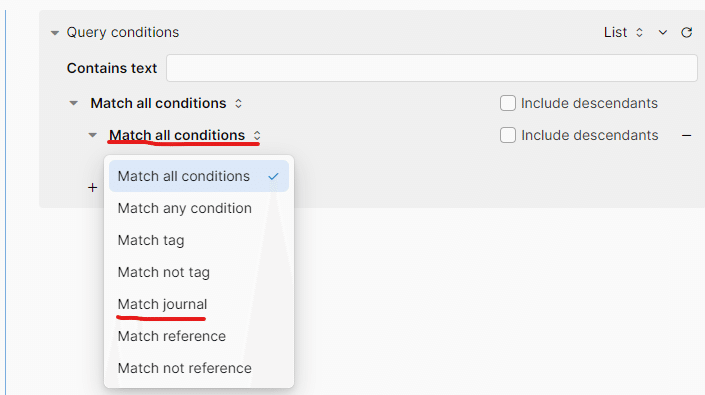
Task: Click the checkmark beside Match all conditions
Action: pos(273,177)
